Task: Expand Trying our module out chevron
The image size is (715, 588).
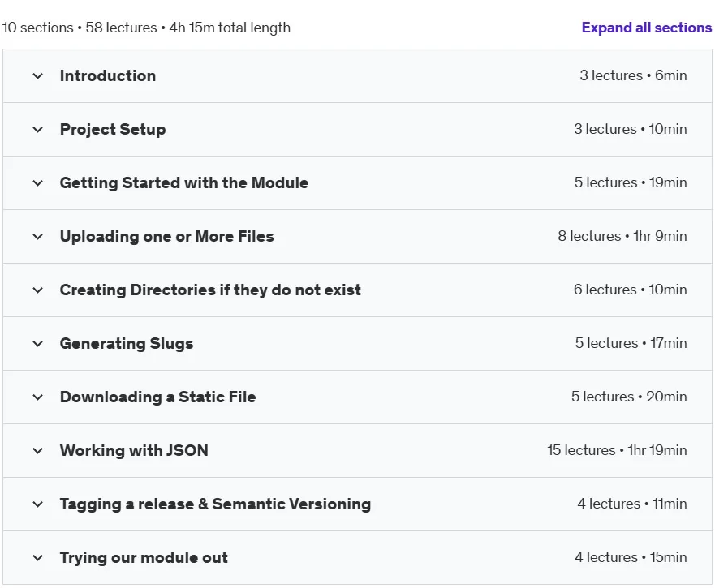Action: [38, 558]
